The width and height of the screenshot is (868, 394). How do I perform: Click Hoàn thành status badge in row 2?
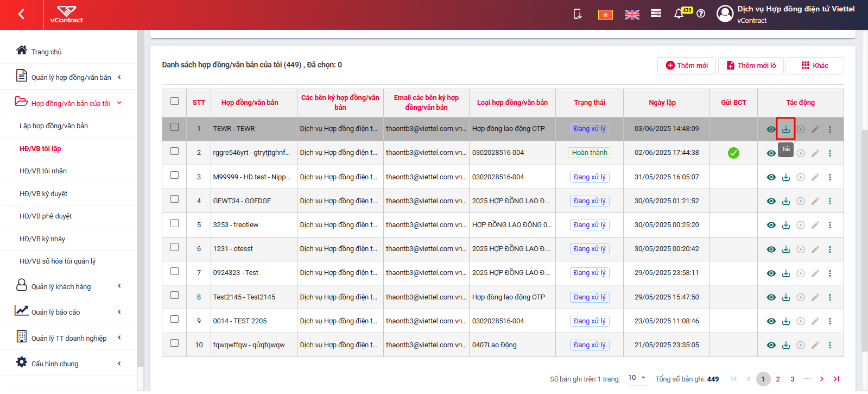tap(589, 153)
